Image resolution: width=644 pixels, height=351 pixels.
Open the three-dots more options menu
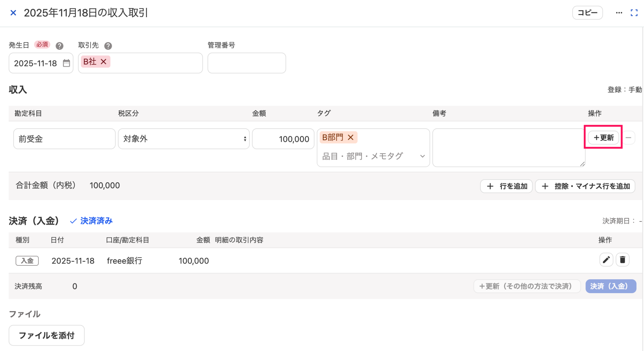coord(619,13)
